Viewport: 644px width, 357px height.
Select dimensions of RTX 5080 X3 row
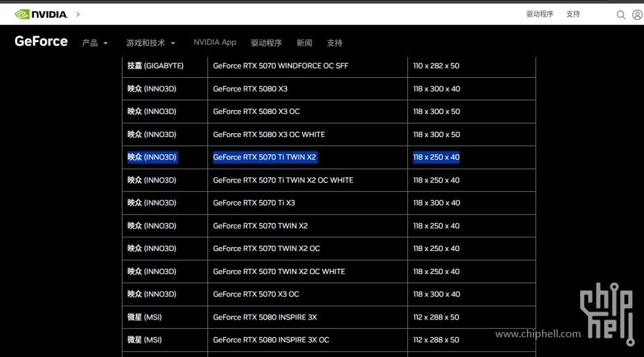[437, 89]
